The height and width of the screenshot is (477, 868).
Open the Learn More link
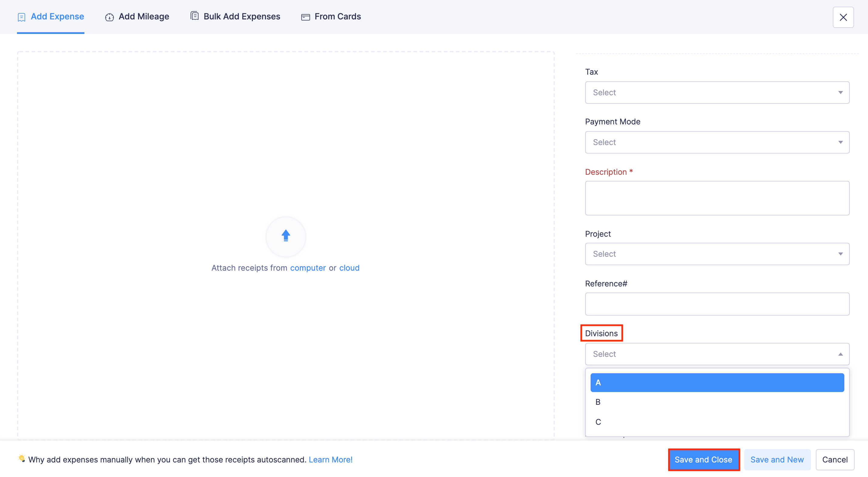pos(331,459)
